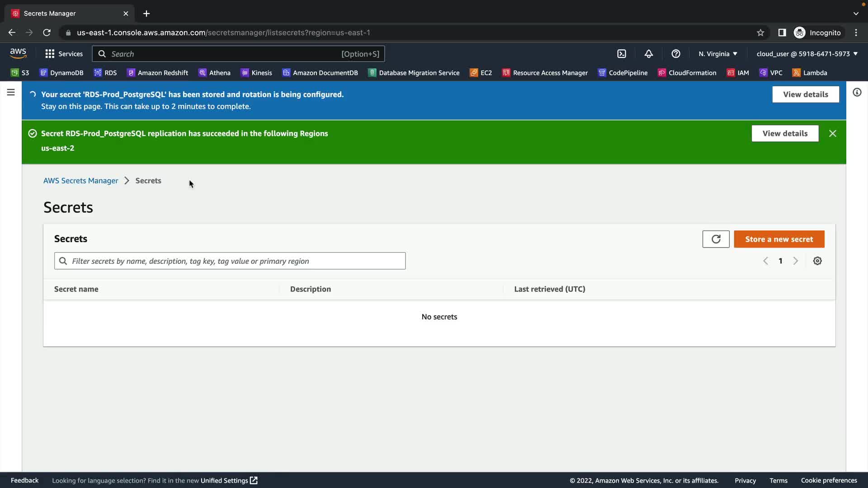View details in the blue rotation banner
Viewport: 868px width, 488px height.
click(805, 94)
